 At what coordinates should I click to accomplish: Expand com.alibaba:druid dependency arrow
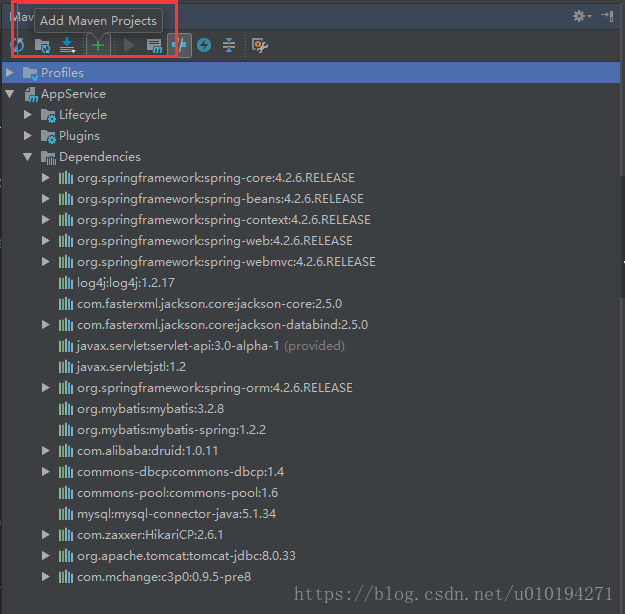tap(46, 451)
